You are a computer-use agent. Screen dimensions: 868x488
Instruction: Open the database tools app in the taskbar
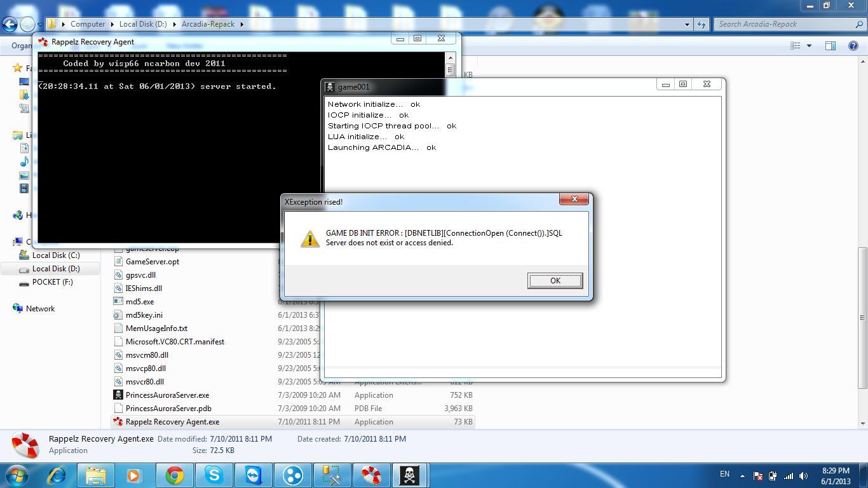tap(332, 475)
